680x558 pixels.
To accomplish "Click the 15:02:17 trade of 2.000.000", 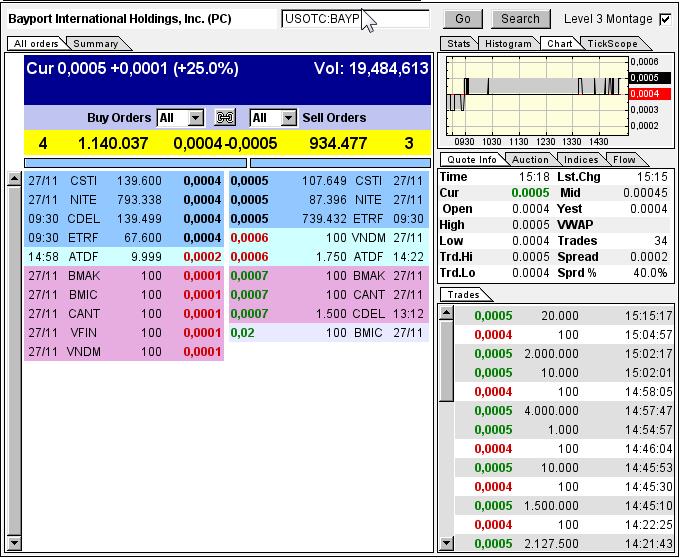I will [565, 353].
